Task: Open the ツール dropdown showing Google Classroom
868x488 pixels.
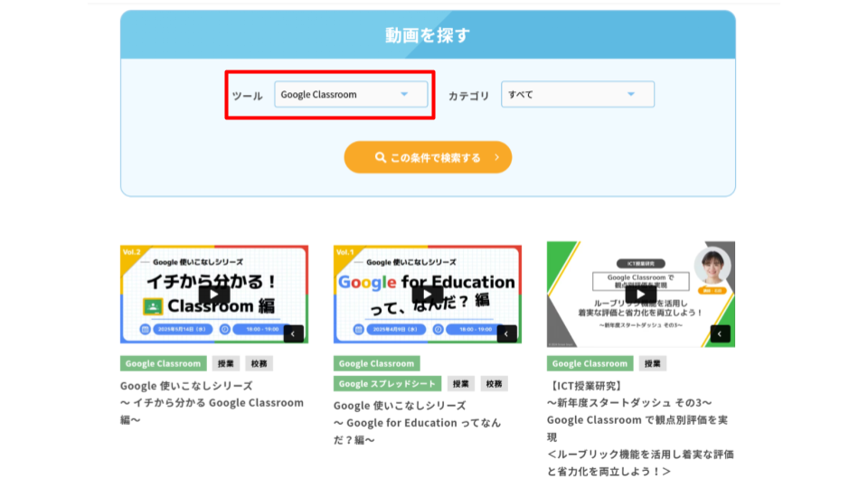Action: (x=351, y=95)
